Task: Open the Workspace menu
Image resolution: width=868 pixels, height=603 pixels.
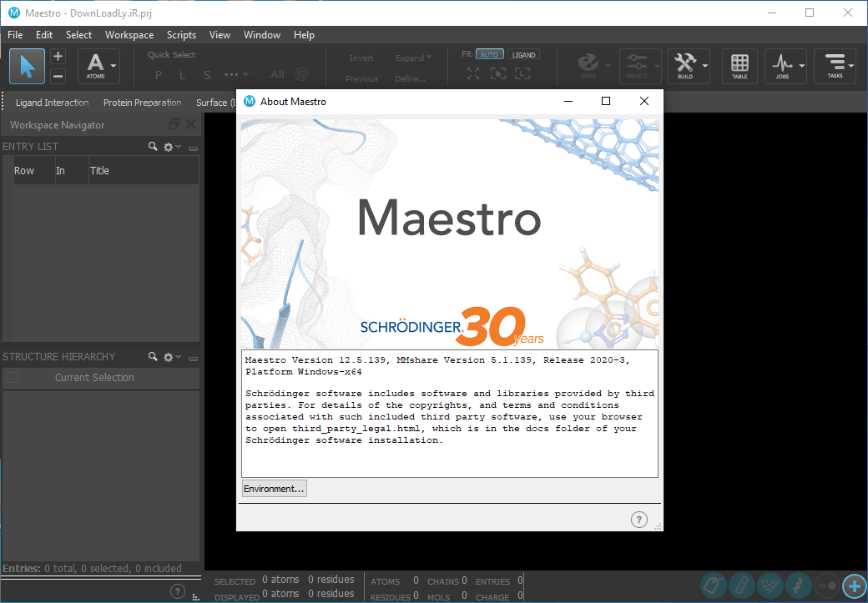Action: pyautogui.click(x=129, y=35)
